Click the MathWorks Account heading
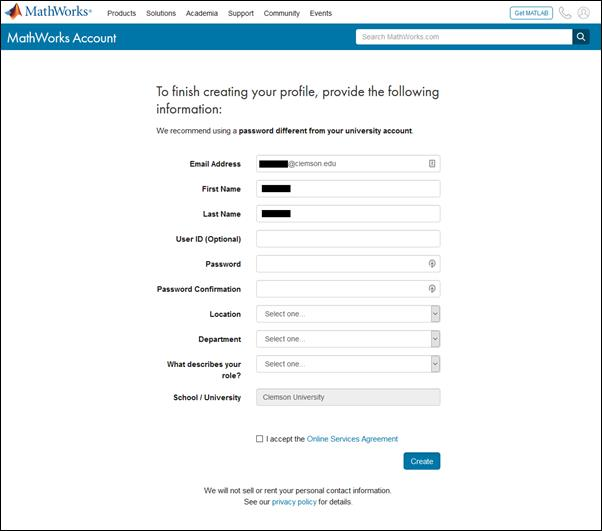 click(x=61, y=38)
